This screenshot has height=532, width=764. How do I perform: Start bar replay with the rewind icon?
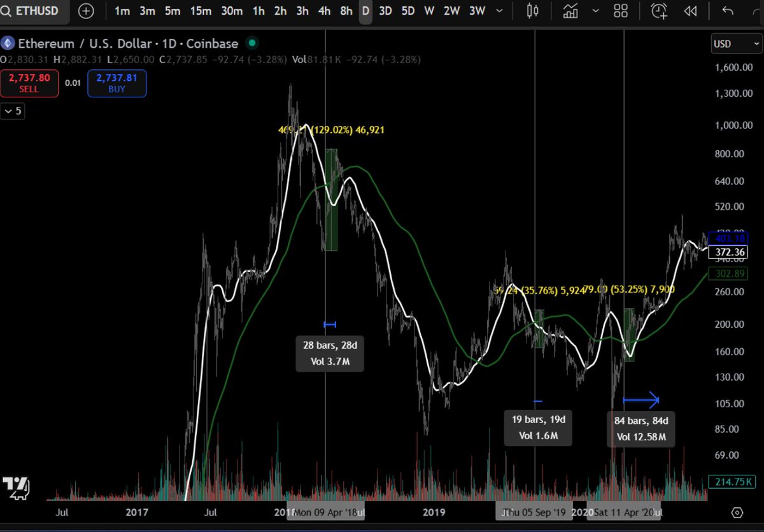point(690,11)
